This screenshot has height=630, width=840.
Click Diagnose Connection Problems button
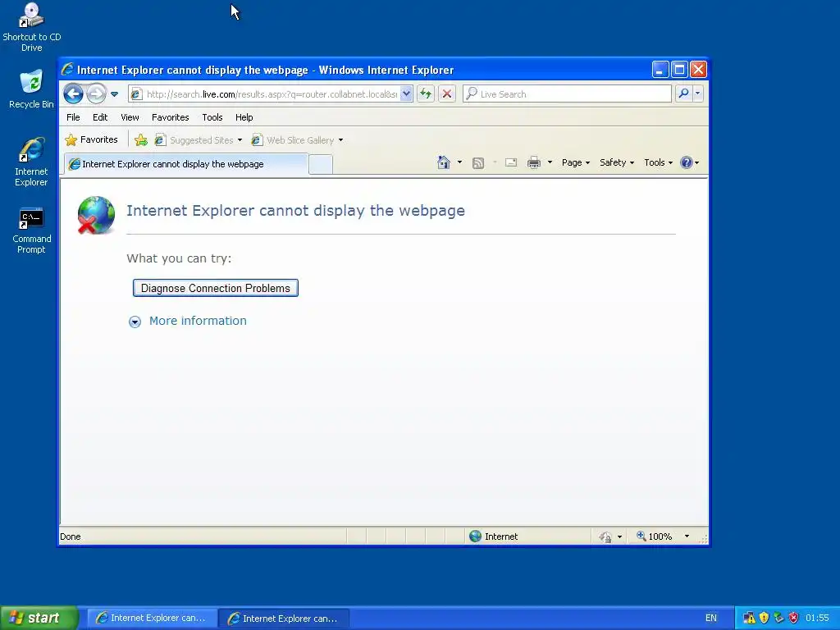[216, 288]
